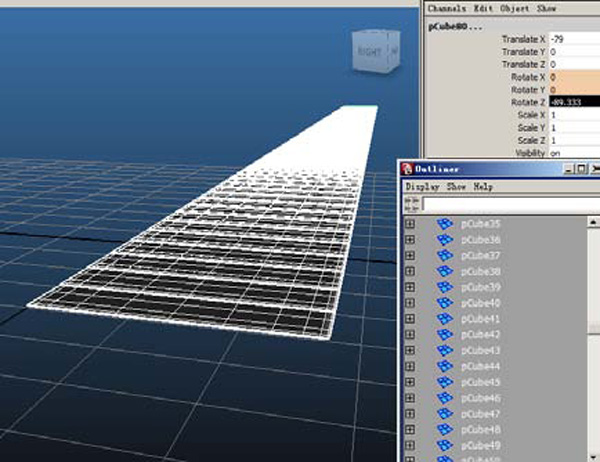The image size is (600, 462).
Task: Click the mesh icon beside pCube49
Action: point(445,446)
